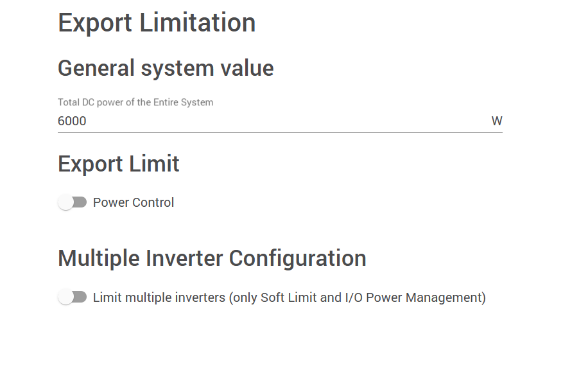Click the Power Control switch knob

65,202
